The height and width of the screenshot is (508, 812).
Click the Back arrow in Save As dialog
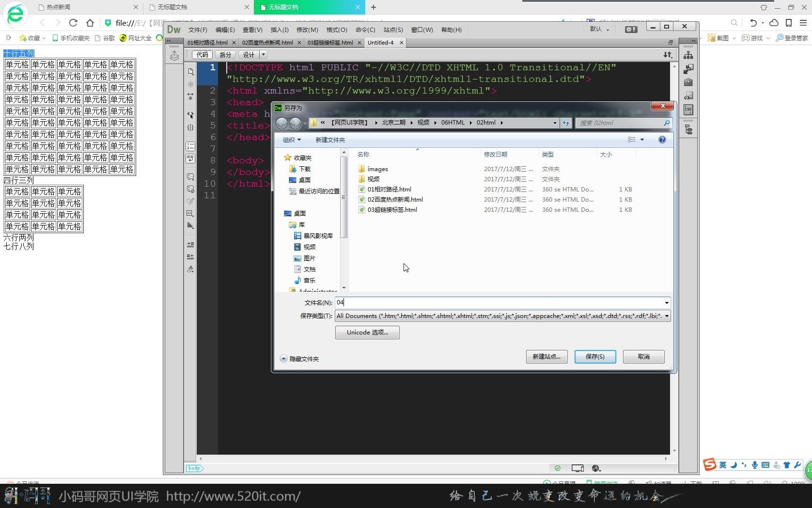281,123
